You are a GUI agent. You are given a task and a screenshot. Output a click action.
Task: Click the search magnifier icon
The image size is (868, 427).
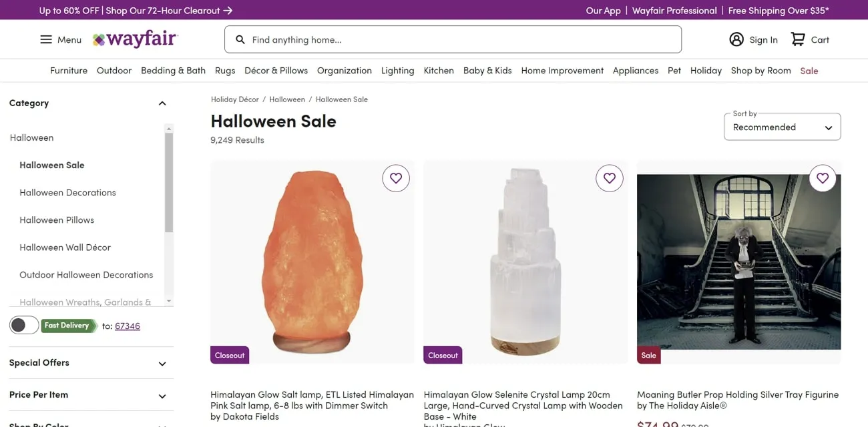[240, 39]
